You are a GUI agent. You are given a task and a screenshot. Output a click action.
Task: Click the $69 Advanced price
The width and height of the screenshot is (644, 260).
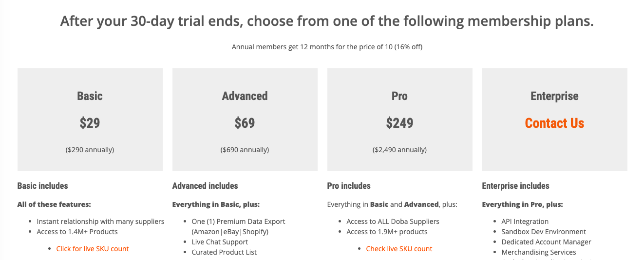[x=245, y=123]
